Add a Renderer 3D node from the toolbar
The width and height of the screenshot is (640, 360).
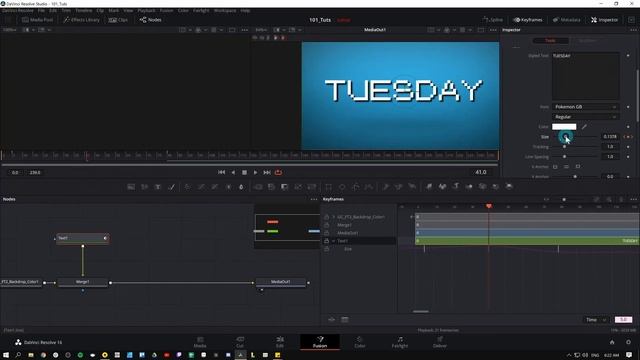point(509,187)
